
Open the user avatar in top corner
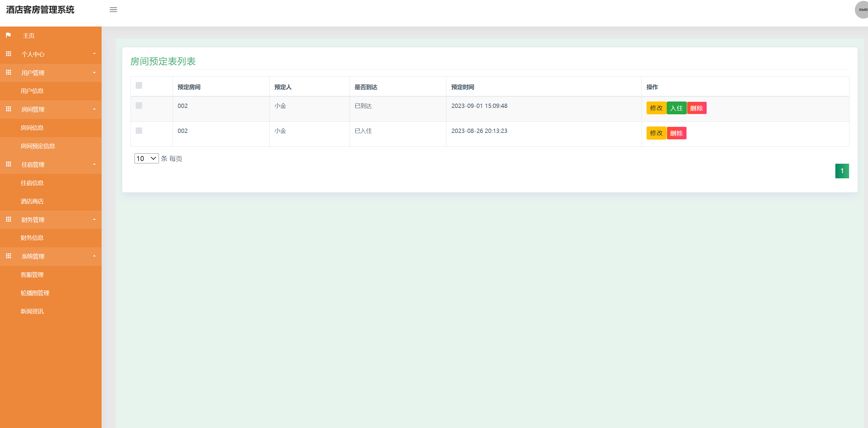coord(862,10)
